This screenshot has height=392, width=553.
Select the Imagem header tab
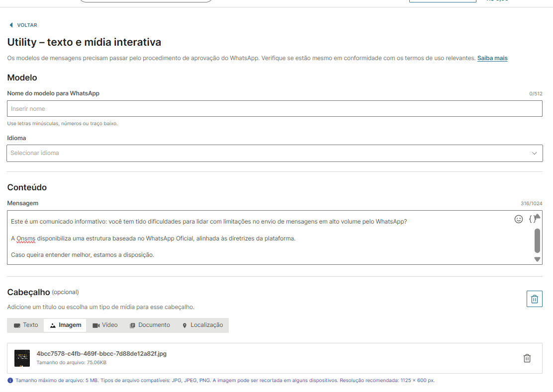(65, 325)
